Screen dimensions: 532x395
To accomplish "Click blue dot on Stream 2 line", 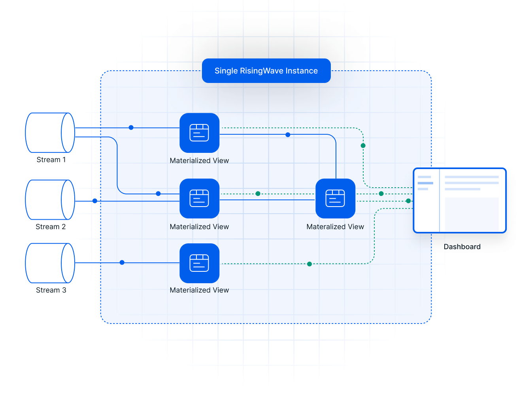I will point(95,201).
